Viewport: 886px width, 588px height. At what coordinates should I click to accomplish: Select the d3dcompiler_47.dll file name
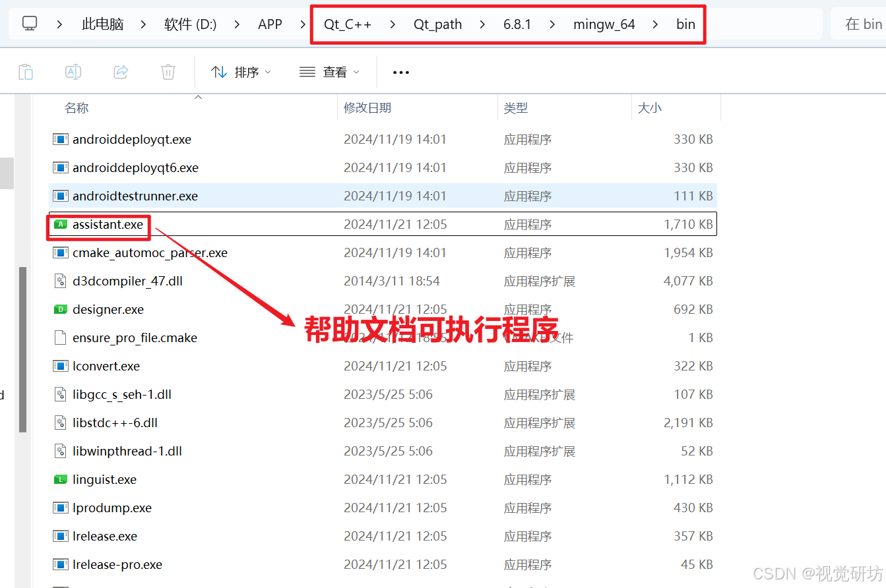point(127,281)
